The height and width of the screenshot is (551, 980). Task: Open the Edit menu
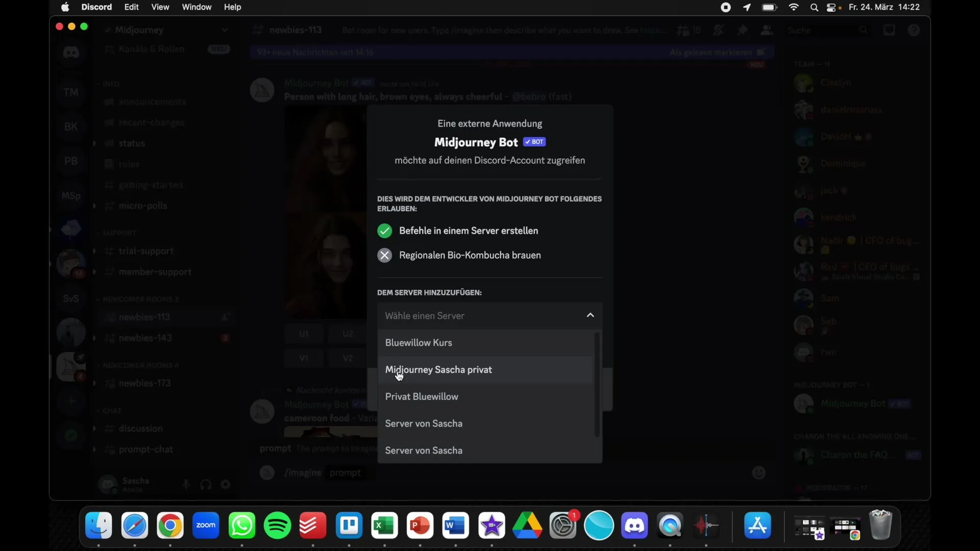point(132,7)
